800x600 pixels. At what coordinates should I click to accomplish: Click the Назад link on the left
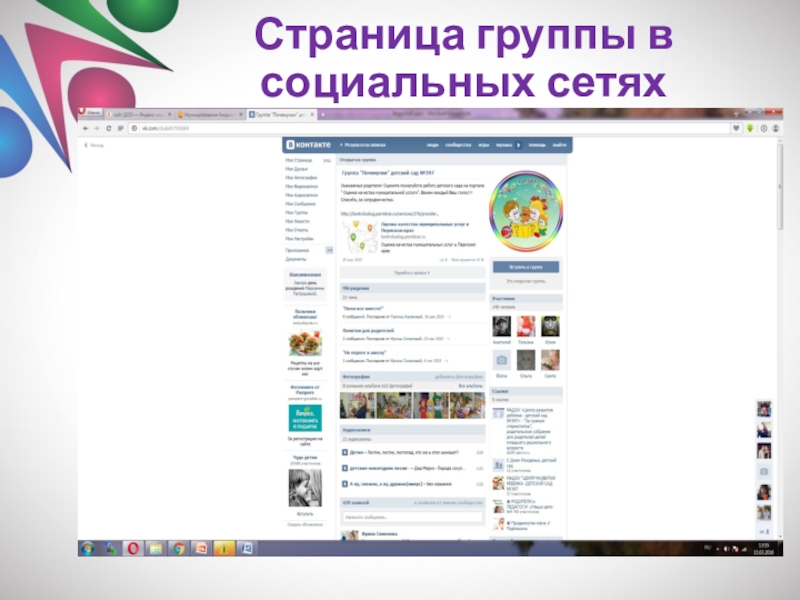(x=96, y=145)
